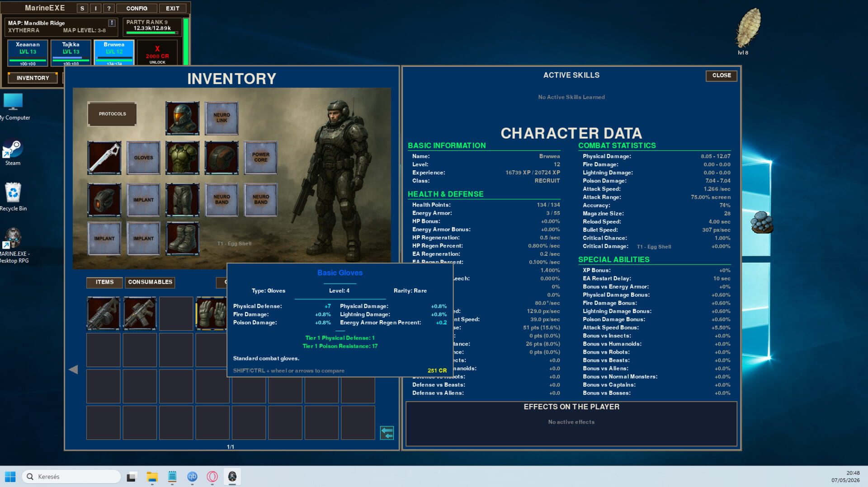Pick the Basic Gloves item in the inventory grid
The image size is (868, 487).
click(211, 313)
